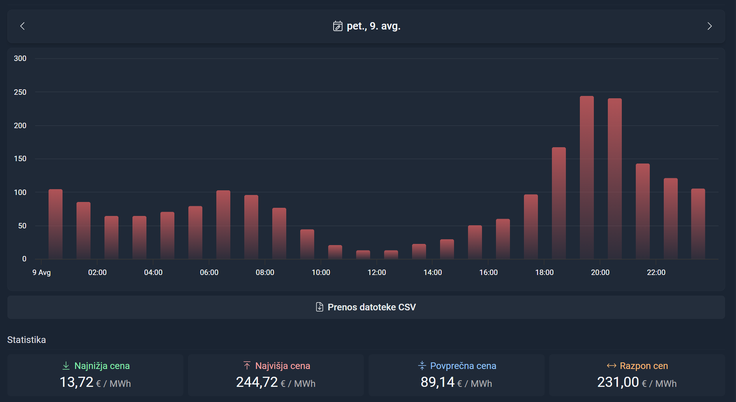
Task: Select the first bar at 9 Avg
Action: (55, 224)
